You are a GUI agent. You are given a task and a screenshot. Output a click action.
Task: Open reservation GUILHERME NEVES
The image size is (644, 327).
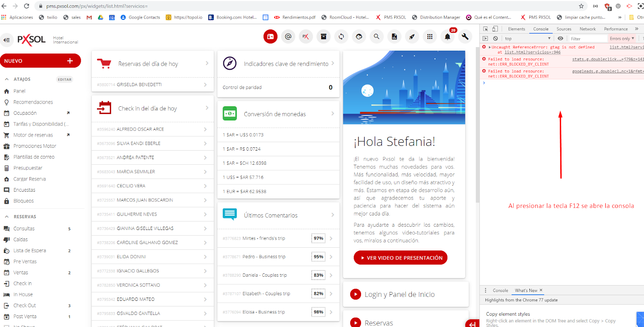coord(153,214)
